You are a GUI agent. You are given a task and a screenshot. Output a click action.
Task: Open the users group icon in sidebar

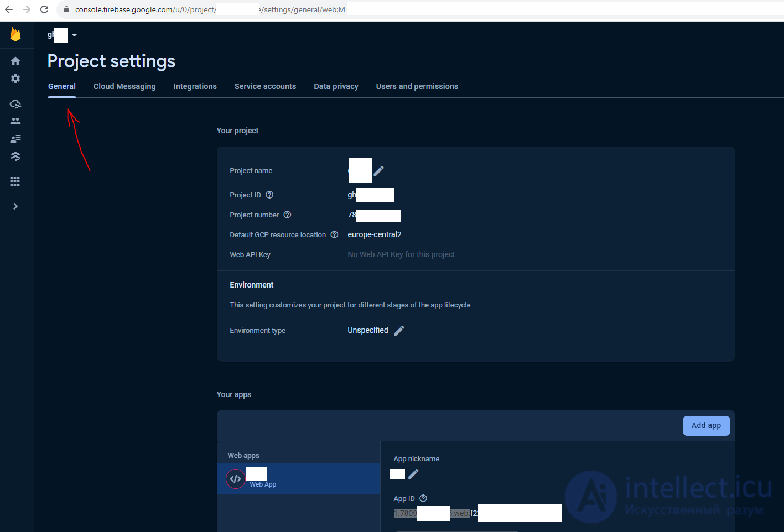(15, 121)
